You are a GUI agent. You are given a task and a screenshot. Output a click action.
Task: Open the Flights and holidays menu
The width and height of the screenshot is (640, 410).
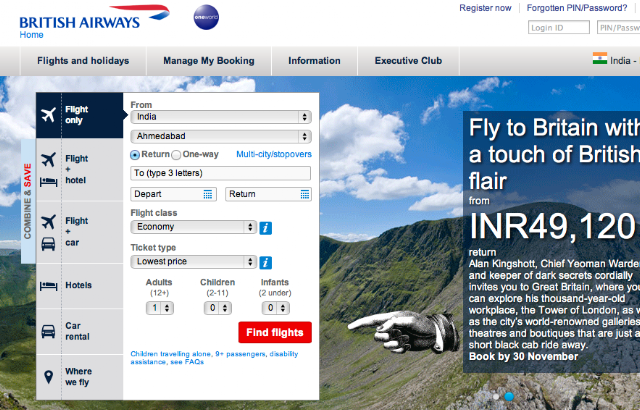[83, 61]
